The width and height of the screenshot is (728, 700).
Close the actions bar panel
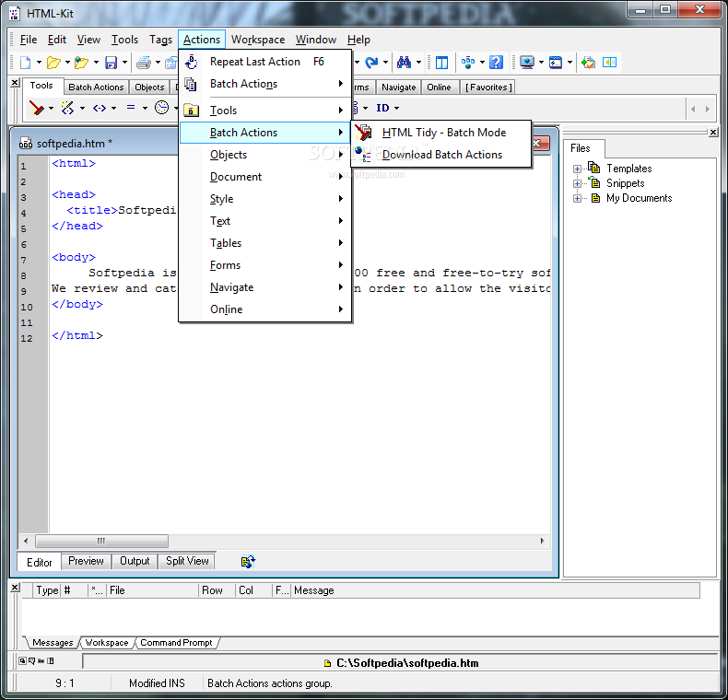[15, 83]
